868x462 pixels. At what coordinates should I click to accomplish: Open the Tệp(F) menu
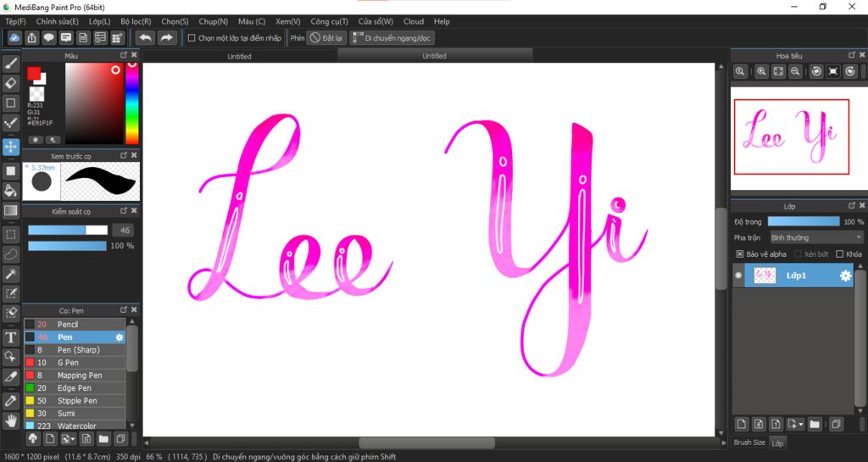point(15,21)
